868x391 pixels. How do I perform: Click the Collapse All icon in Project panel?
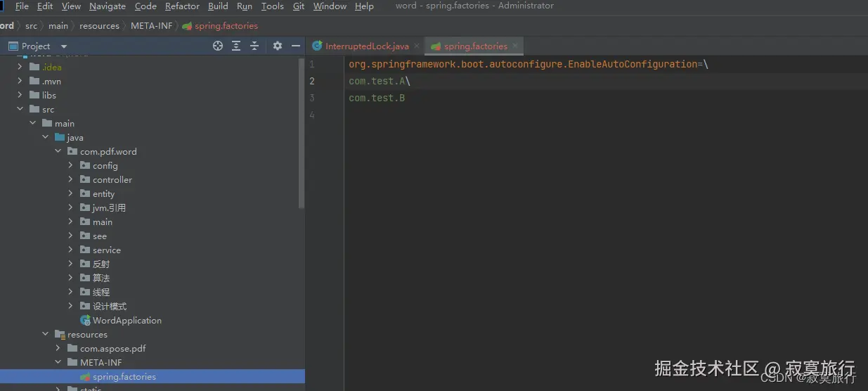click(x=254, y=46)
